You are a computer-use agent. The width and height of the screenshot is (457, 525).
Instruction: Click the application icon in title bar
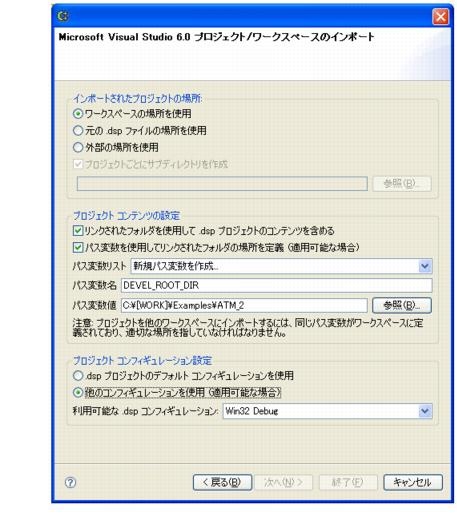63,16
